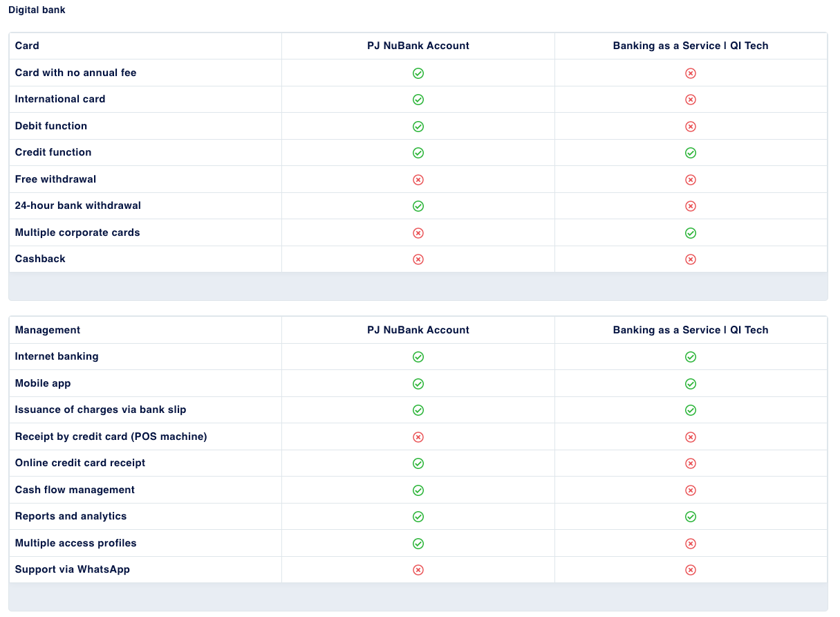Image resolution: width=840 pixels, height=617 pixels.
Task: Click the NuBank check icon for Debit function
Action: [418, 127]
